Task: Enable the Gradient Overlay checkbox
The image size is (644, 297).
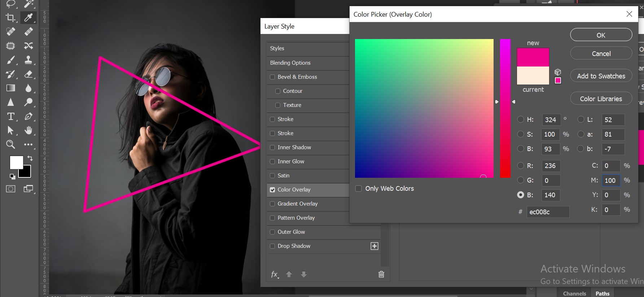Action: pyautogui.click(x=272, y=204)
